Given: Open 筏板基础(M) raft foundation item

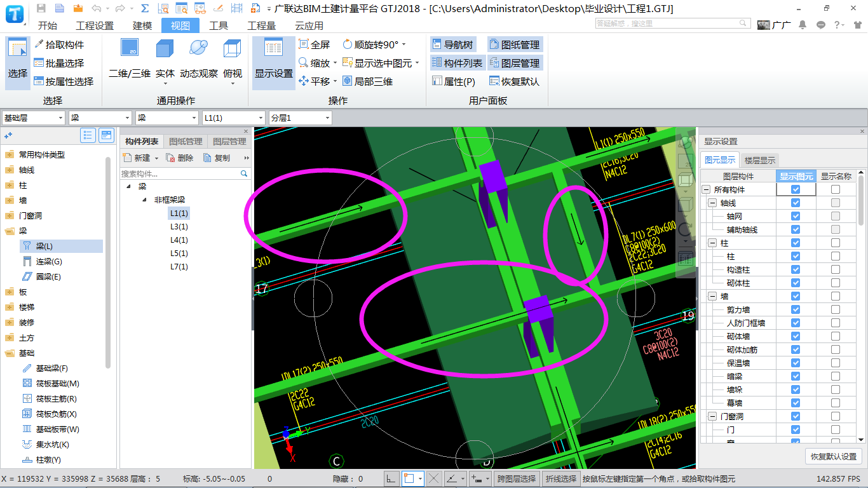Looking at the screenshot, I should [51, 383].
